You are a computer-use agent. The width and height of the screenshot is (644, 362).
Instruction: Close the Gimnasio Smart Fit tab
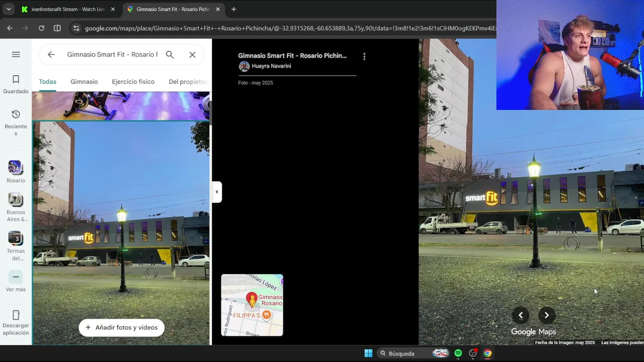pos(217,9)
